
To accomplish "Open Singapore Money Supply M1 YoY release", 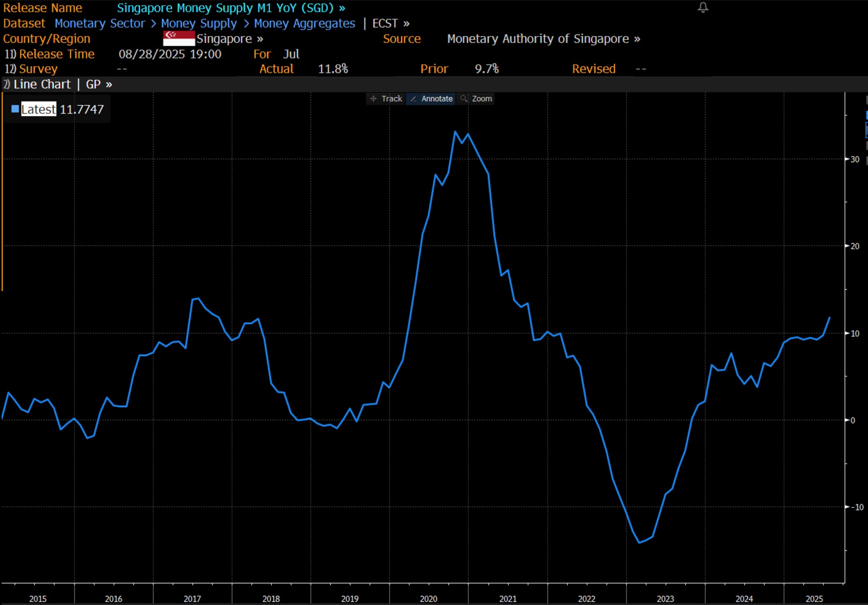I will coord(231,8).
